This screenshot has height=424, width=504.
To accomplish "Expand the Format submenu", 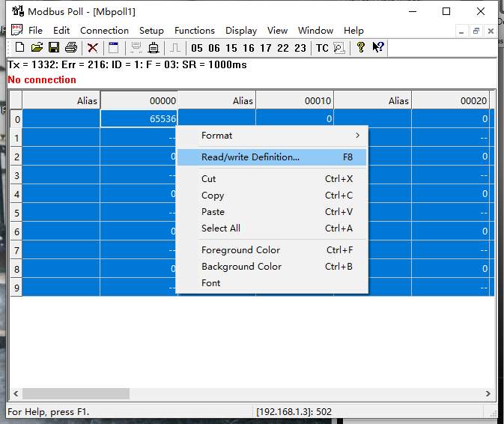I will pyautogui.click(x=272, y=136).
